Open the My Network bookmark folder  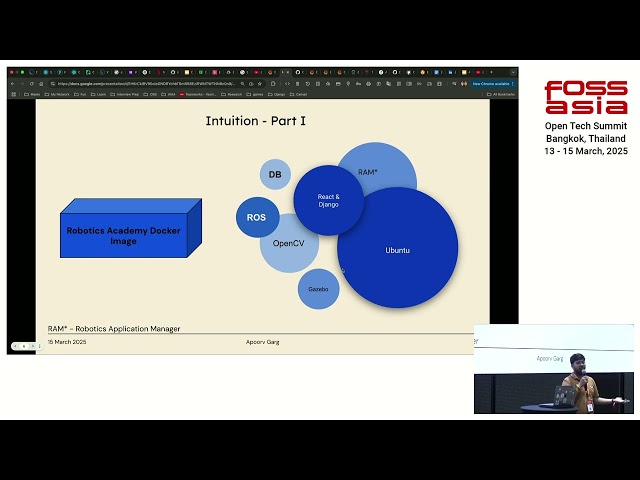click(x=57, y=94)
